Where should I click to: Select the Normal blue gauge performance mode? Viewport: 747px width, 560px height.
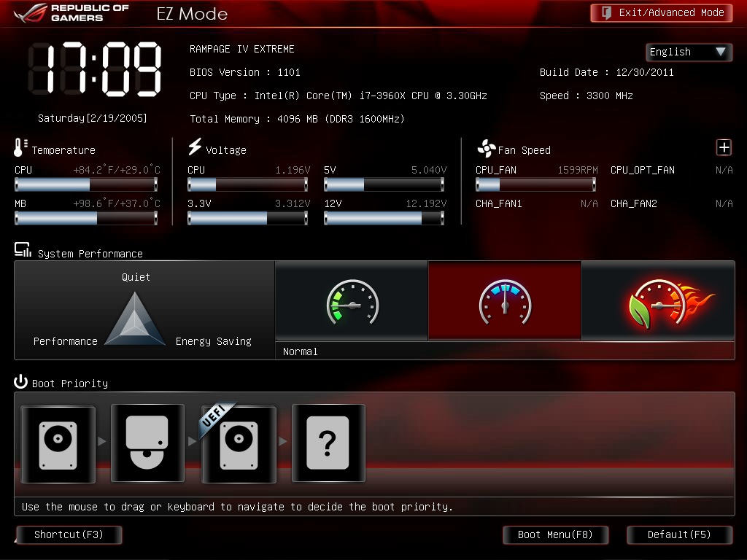[x=505, y=301]
